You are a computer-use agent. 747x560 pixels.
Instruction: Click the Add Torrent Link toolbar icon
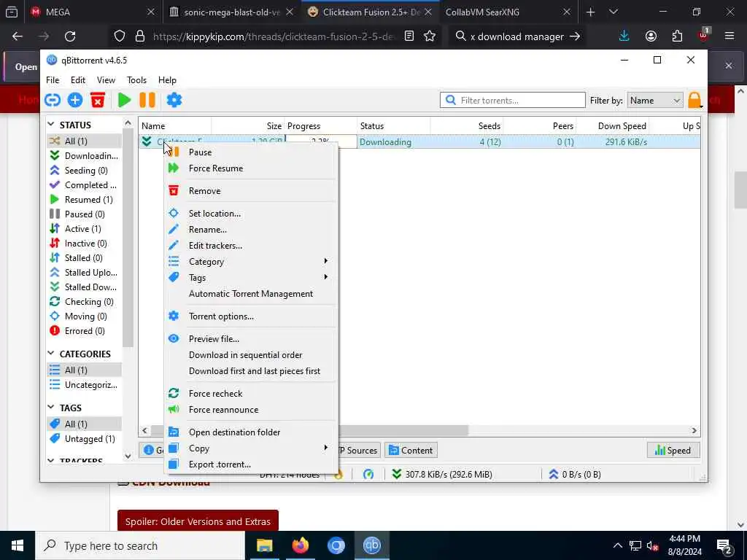click(x=53, y=100)
